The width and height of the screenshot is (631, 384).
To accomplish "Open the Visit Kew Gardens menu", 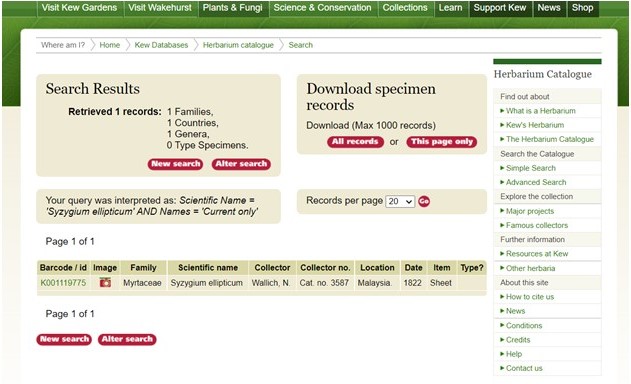I will (79, 8).
